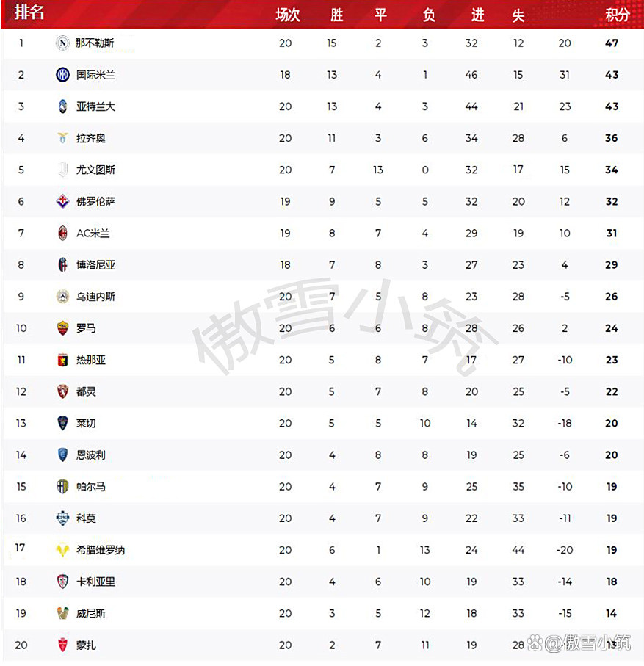
Task: Click the Inter Milan club crest
Action: [62, 75]
